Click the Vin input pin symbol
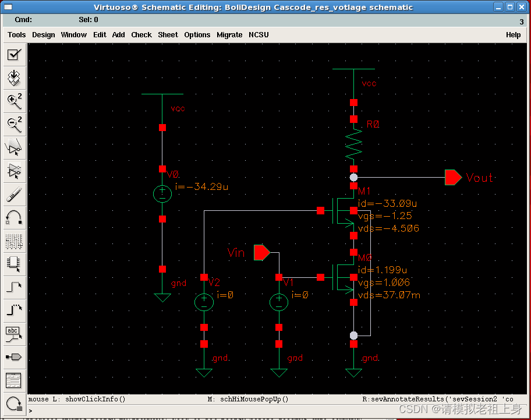 tap(263, 253)
